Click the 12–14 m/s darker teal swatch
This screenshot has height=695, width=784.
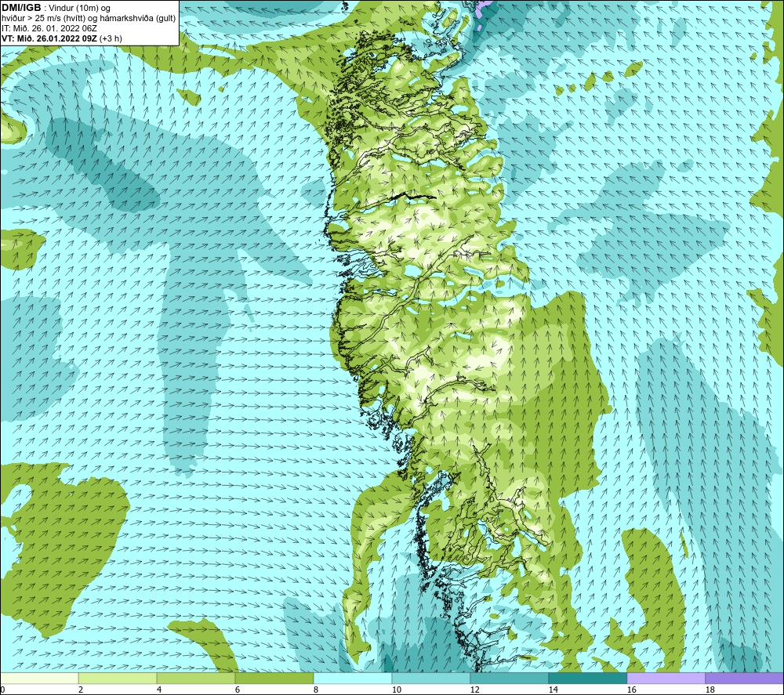pos(509,678)
